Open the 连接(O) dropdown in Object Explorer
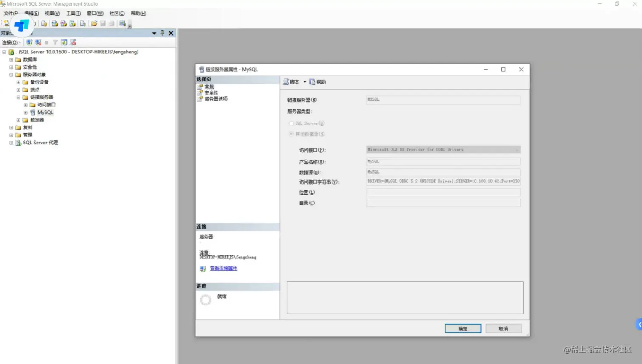The width and height of the screenshot is (642, 364). (11, 42)
